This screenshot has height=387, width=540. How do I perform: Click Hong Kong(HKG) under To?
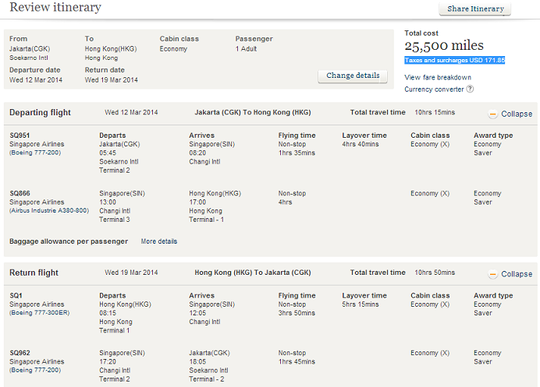tap(111, 49)
